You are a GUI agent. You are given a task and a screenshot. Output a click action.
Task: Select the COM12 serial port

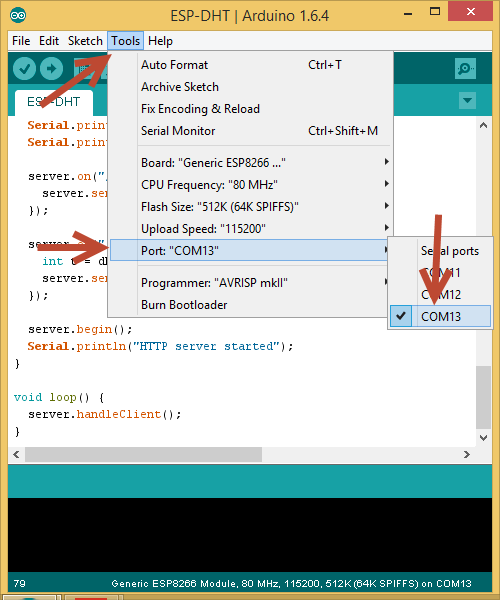click(x=440, y=295)
